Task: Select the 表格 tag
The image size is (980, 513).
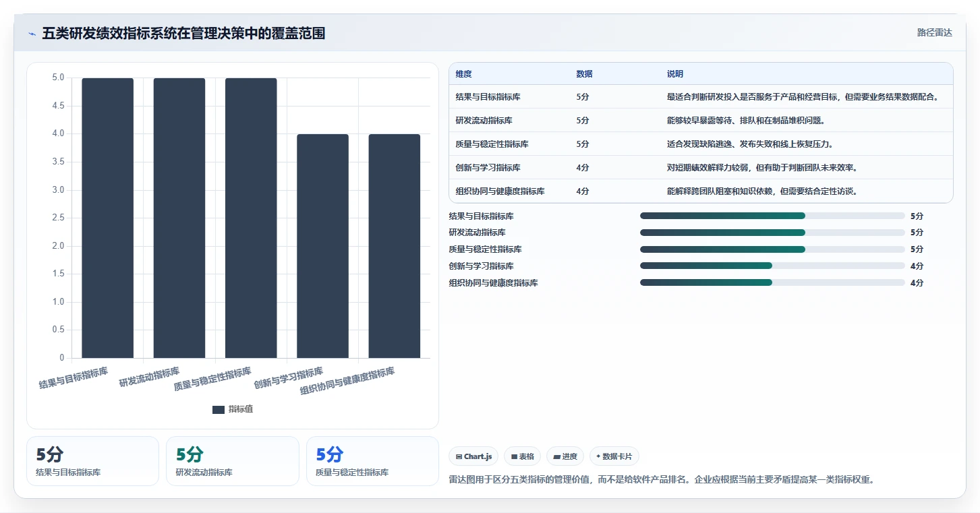Action: pos(523,456)
